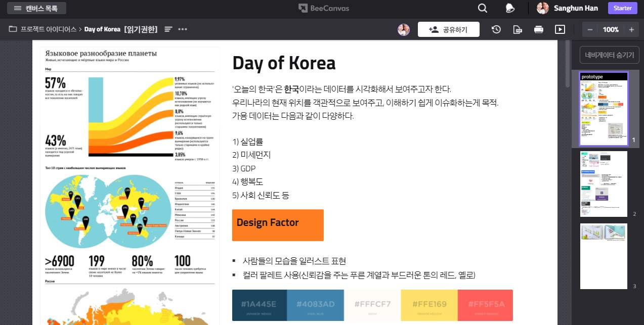
Task: Select the #FF5F5A sunset orange swatch
Action: pos(485,305)
